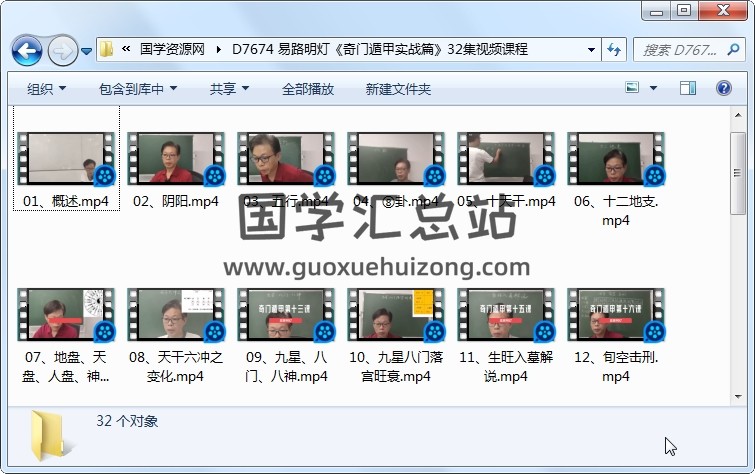This screenshot has height=474, width=755.
Task: Select thumbnail of 09、九星、八门、八神.mp4
Action: [286, 315]
